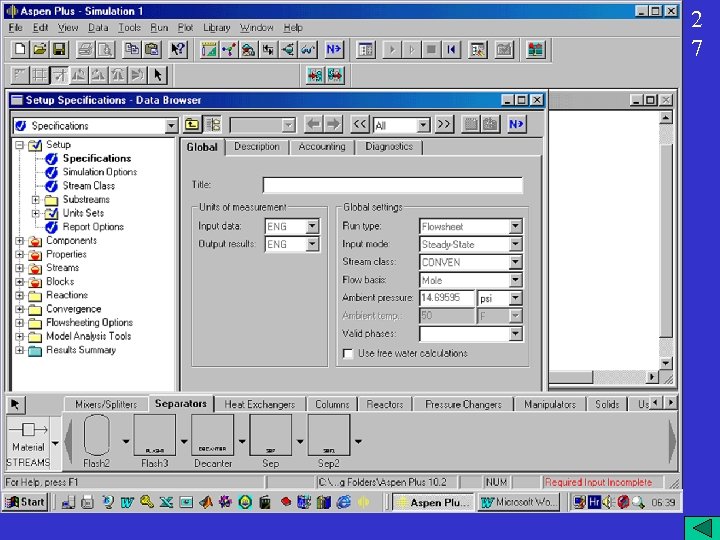Expand the Flow basis combo box
The image size is (720, 540).
[515, 280]
